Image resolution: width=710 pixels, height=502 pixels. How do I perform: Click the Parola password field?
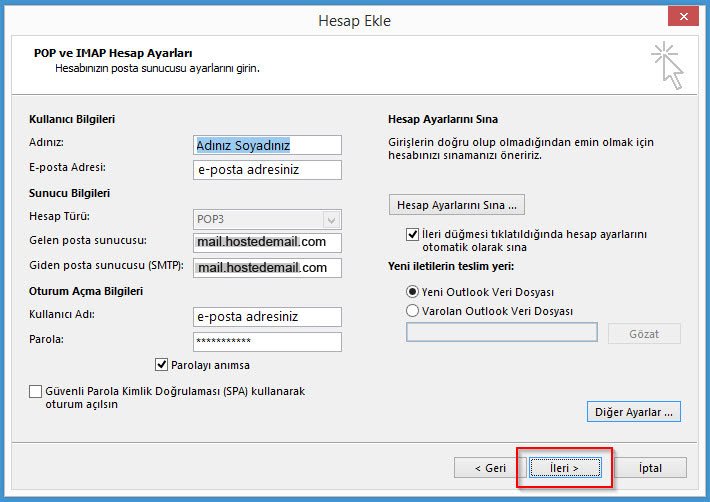(x=268, y=342)
